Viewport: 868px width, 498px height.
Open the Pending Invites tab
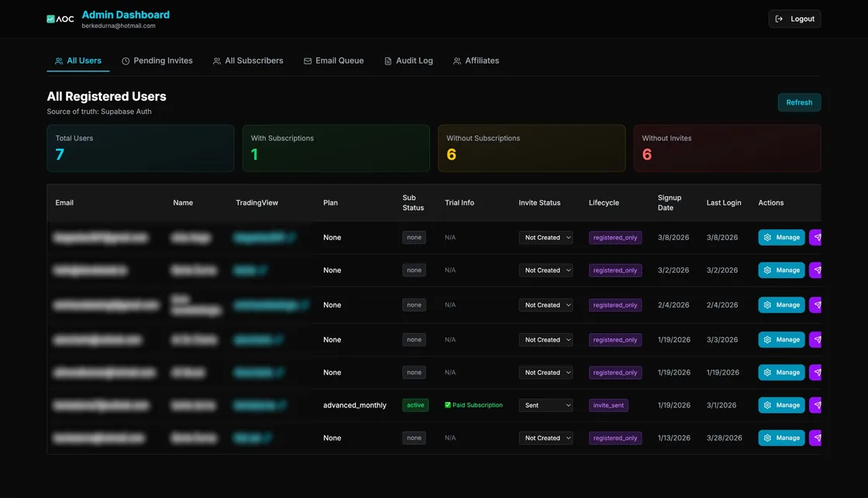(x=157, y=61)
